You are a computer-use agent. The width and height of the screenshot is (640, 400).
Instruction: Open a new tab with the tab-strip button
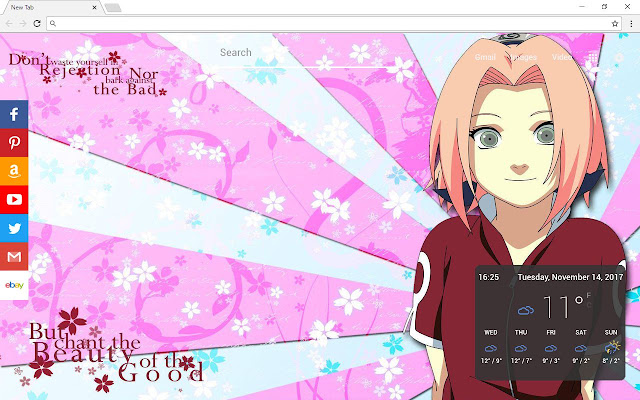coord(113,7)
